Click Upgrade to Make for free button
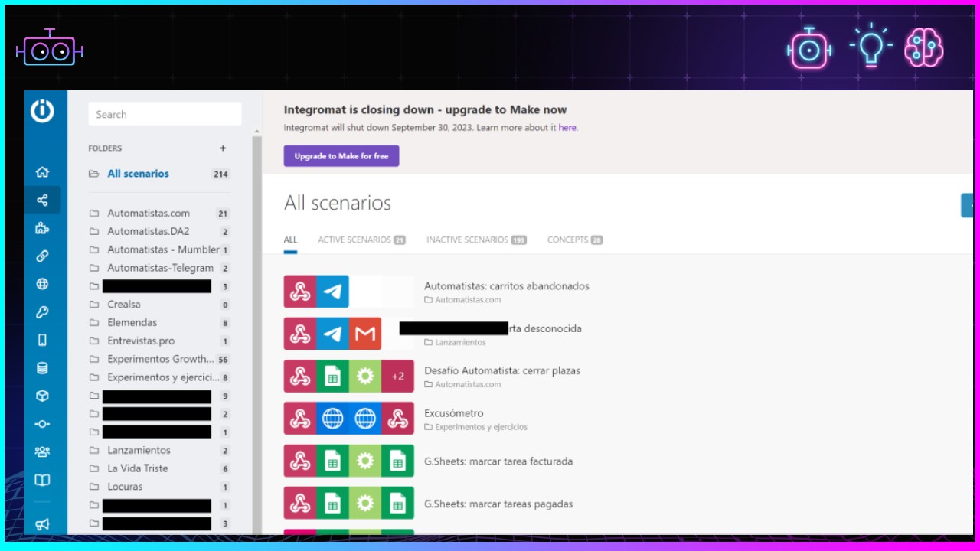 point(341,156)
